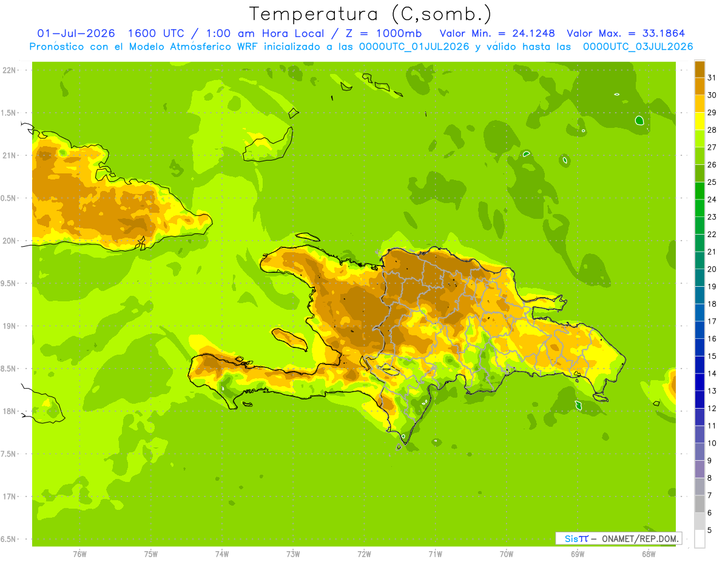Pick the white swatch below 5
Viewport: 728px width, 562px height.
coord(699,539)
